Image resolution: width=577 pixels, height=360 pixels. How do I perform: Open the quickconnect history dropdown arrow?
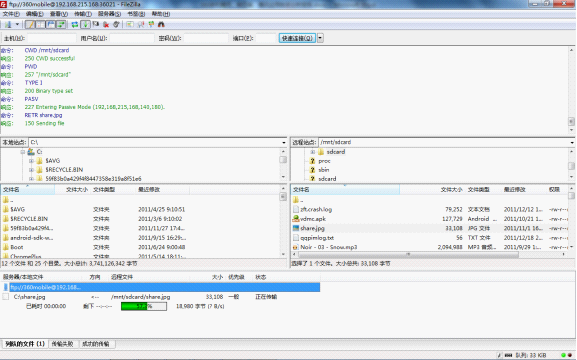click(320, 38)
